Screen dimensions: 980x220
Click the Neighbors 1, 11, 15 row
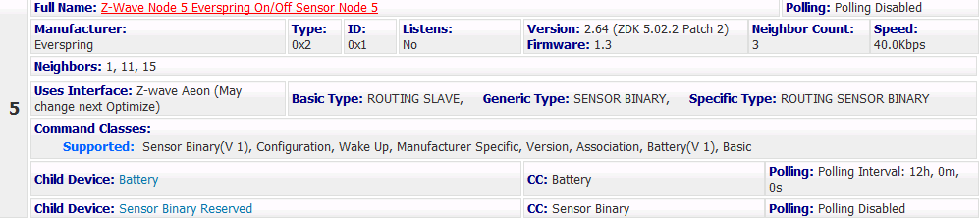504,66
